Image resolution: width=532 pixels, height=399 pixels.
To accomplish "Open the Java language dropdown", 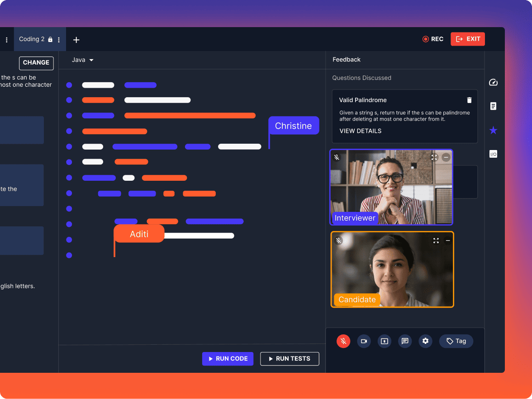I will point(82,60).
